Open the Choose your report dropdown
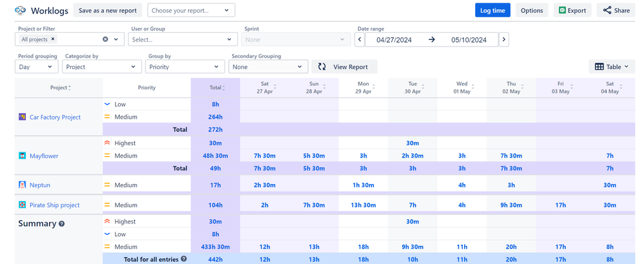Screen dimensions: 644x264 click(191, 10)
